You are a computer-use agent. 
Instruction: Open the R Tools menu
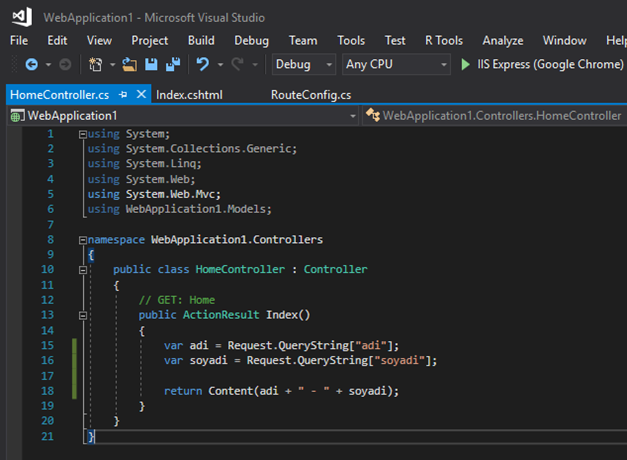tap(444, 40)
